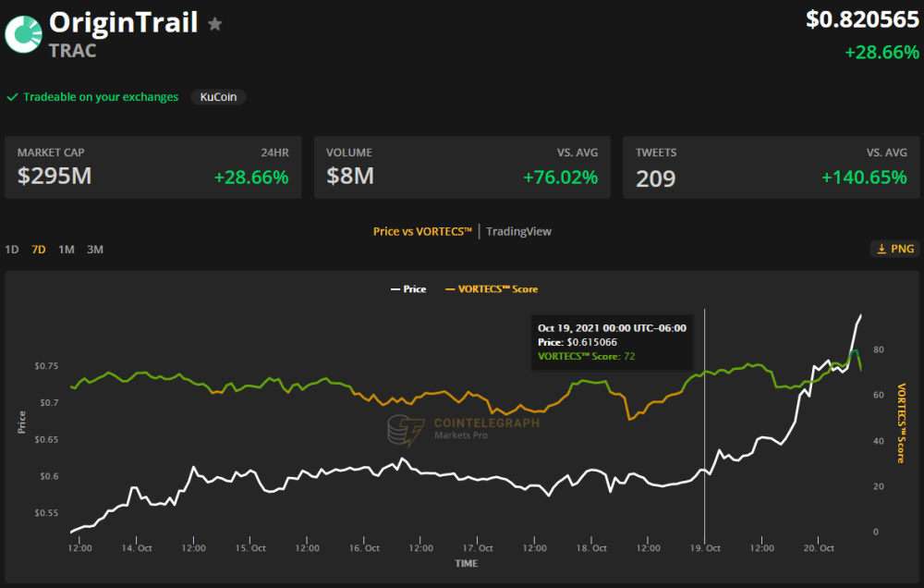Select the 7D time range
Viewport: 924px width, 588px height.
[x=38, y=250]
